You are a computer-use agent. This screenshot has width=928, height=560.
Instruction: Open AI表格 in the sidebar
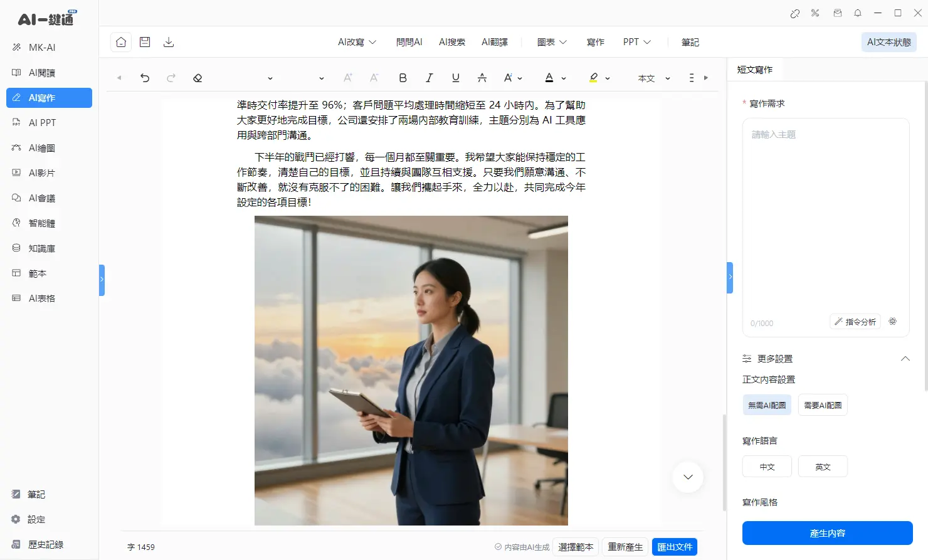pos(49,298)
